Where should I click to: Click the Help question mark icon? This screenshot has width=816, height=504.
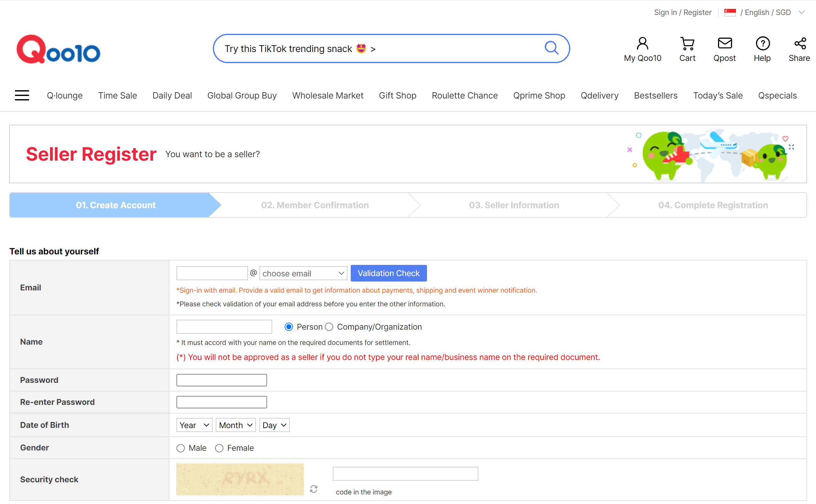[x=762, y=44]
